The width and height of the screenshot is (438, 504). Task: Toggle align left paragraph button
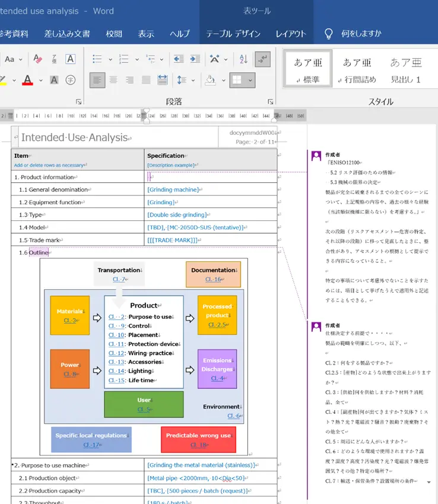coord(97,80)
